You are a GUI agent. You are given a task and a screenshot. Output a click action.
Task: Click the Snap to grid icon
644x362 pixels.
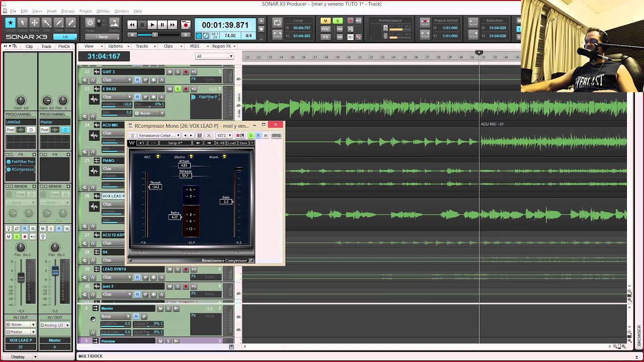[90, 23]
